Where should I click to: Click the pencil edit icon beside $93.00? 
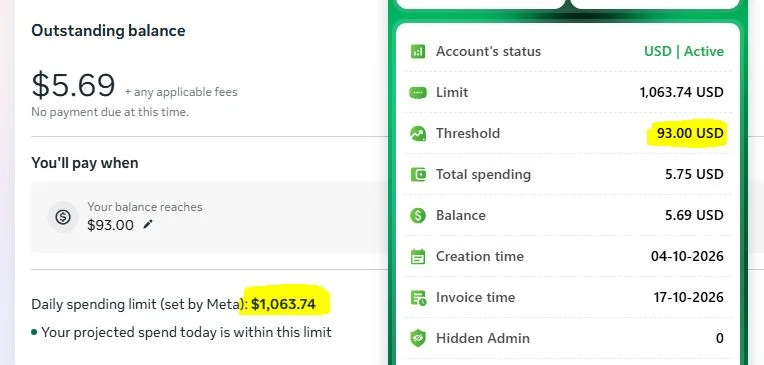pos(148,224)
